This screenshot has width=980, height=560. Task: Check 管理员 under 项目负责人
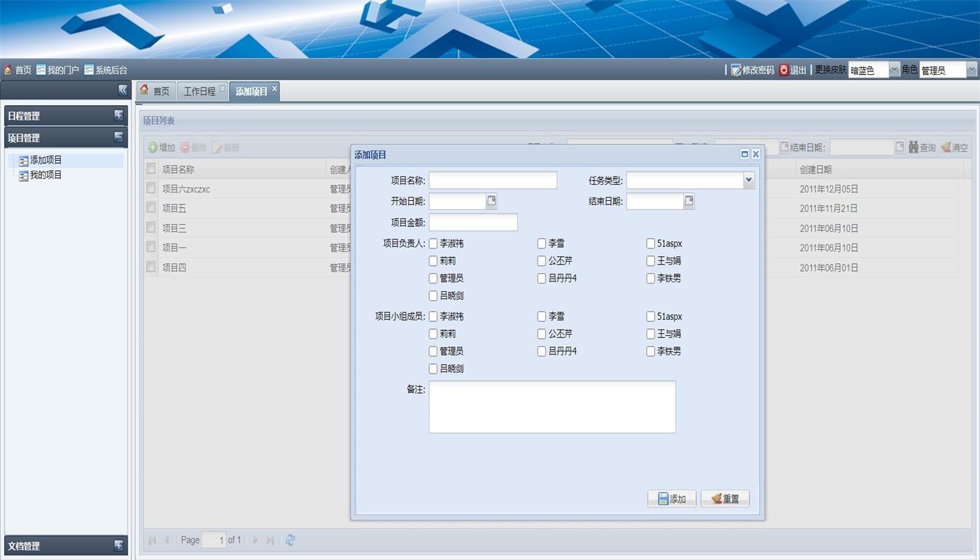[x=433, y=279]
